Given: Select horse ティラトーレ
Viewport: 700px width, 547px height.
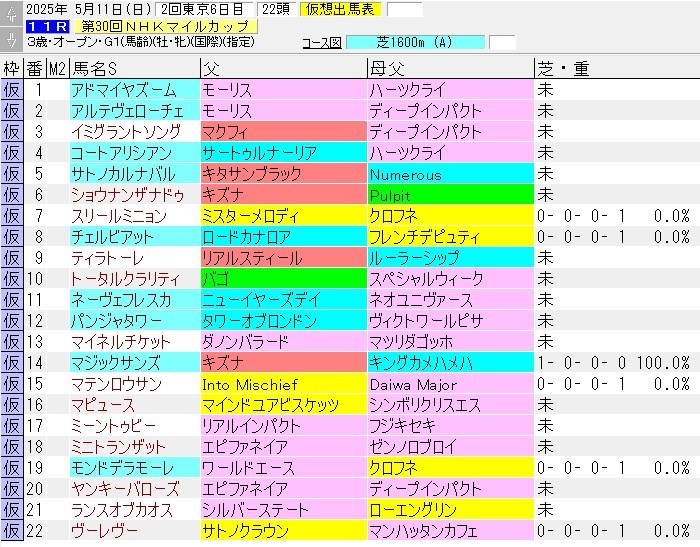Looking at the screenshot, I should coord(135,258).
